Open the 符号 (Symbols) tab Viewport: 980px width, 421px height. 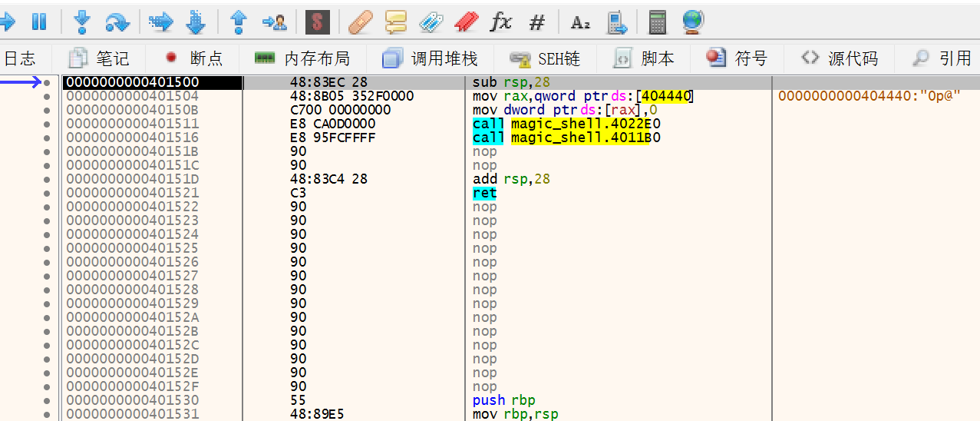(x=737, y=58)
